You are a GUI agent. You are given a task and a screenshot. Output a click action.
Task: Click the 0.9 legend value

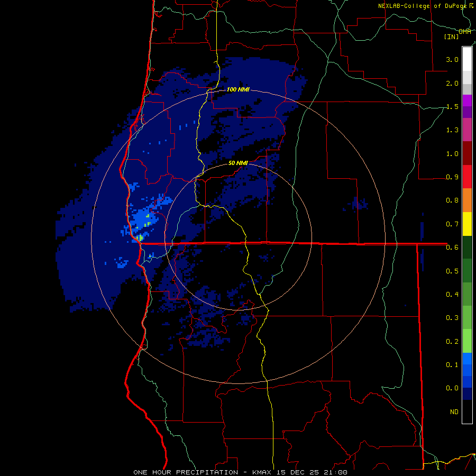tap(452, 177)
